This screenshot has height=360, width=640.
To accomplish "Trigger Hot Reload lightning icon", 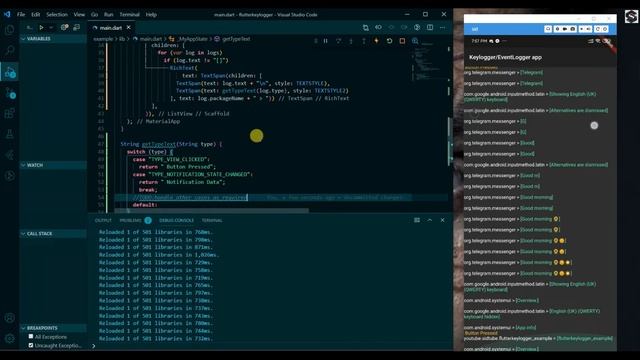I will pos(376,41).
